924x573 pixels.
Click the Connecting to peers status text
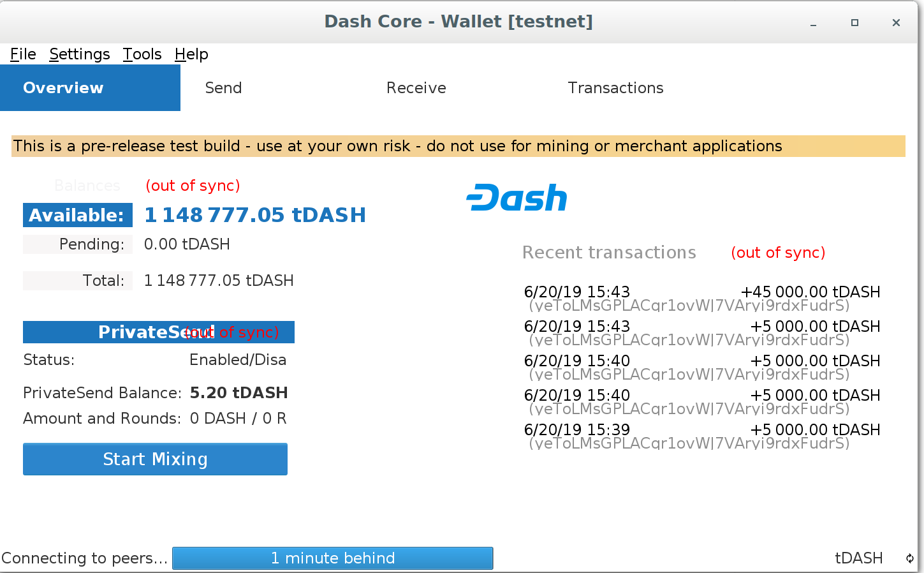pyautogui.click(x=84, y=558)
